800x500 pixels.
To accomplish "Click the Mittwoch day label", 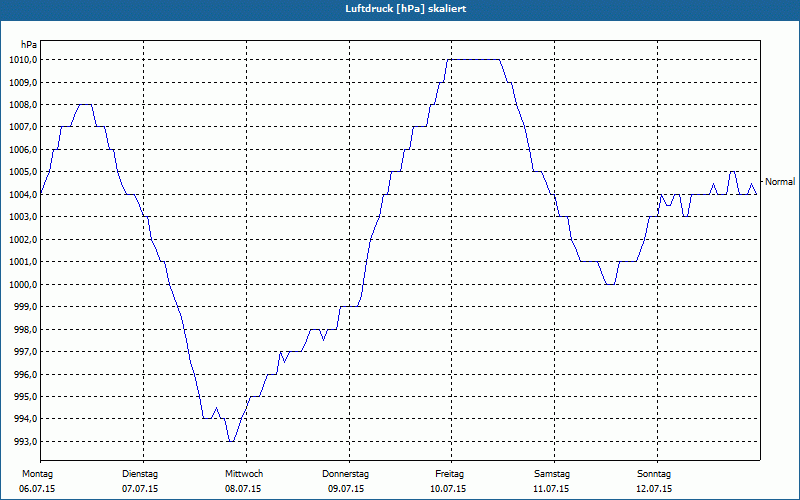I will 244,474.
